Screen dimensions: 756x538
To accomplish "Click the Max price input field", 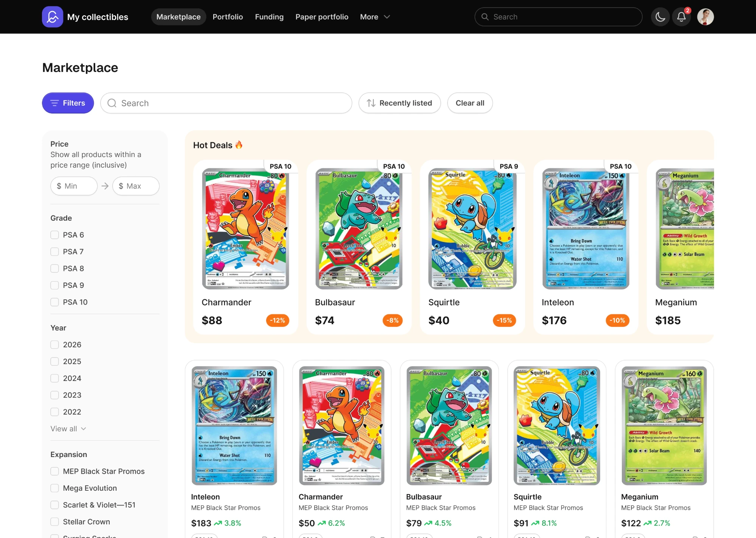I will click(x=136, y=186).
